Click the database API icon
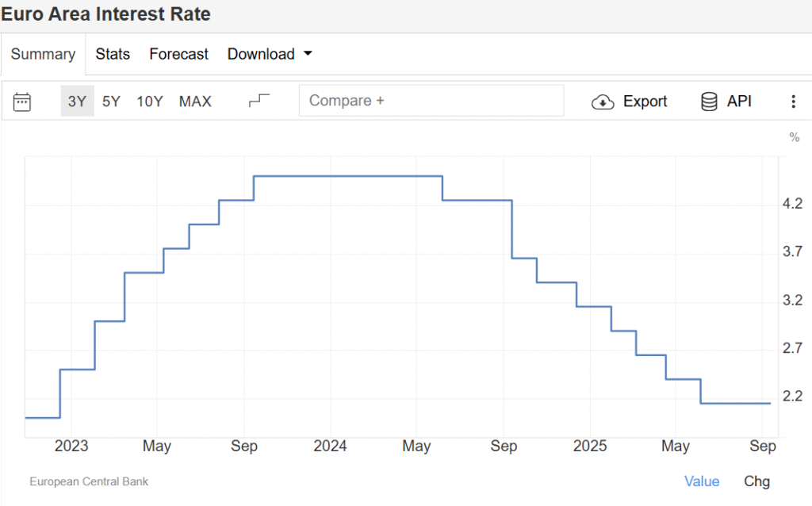Viewport: 812px width, 506px height. (709, 102)
